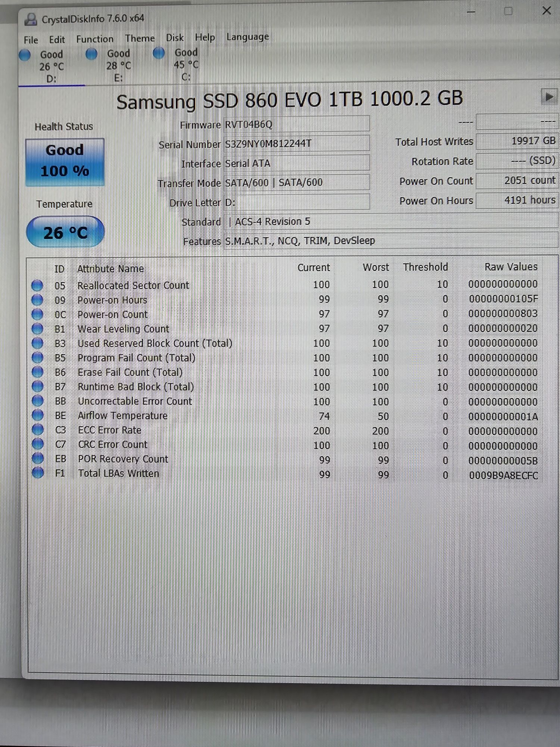This screenshot has height=747, width=560.
Task: Click raw value 0009B9A8ECFC
Action: pos(504,475)
